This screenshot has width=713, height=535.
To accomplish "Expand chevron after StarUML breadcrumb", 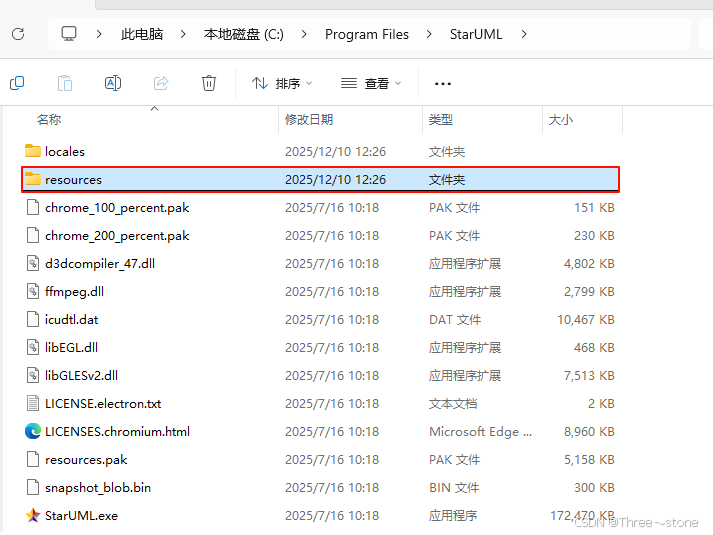I will (x=524, y=34).
